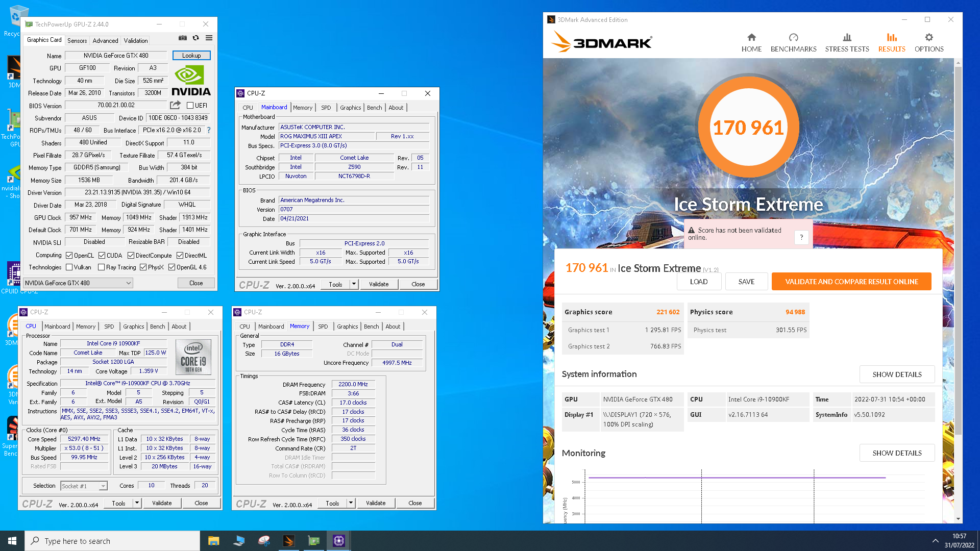This screenshot has width=980, height=551.
Task: Open the BENCHMARKS gauge icon in 3DMark
Action: (793, 37)
